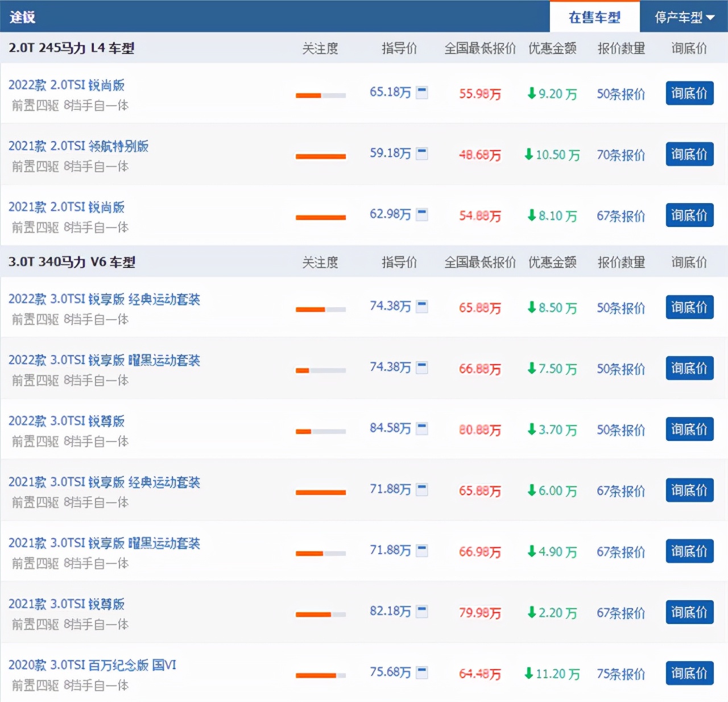The height and width of the screenshot is (702, 728).
Task: Click 途锐 series title
Action: click(22, 17)
